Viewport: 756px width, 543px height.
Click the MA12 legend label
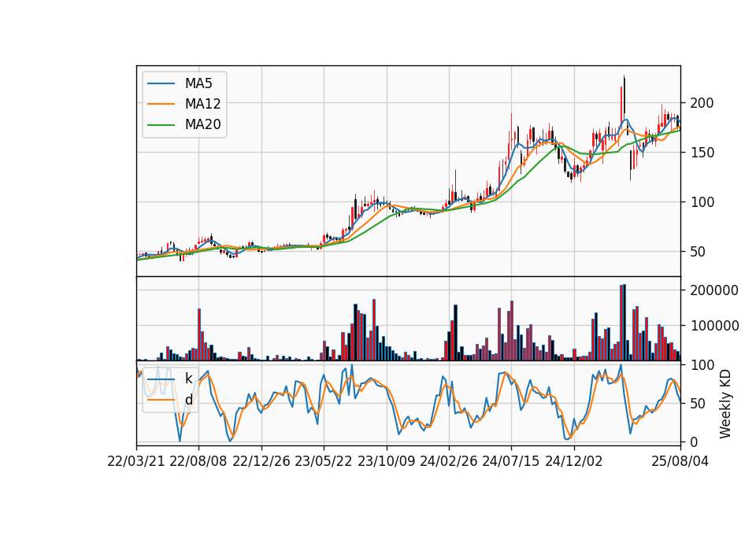202,104
